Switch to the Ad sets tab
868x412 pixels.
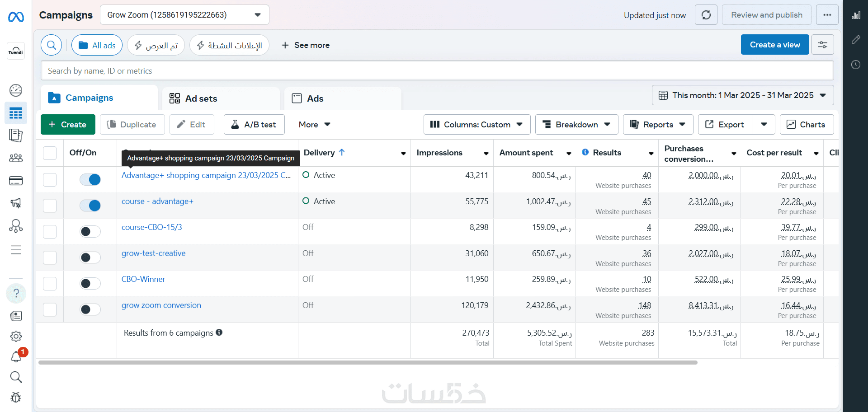click(221, 98)
